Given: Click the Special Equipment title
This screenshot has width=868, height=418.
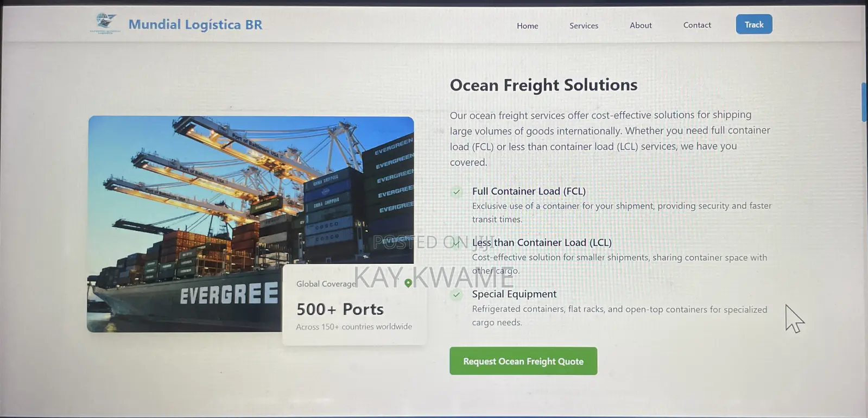Looking at the screenshot, I should click(514, 294).
